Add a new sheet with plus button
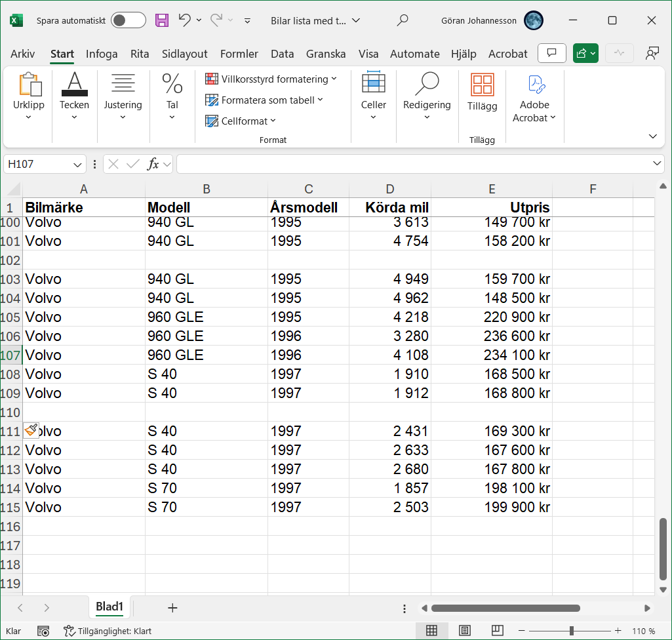Image resolution: width=672 pixels, height=640 pixels. click(x=172, y=608)
